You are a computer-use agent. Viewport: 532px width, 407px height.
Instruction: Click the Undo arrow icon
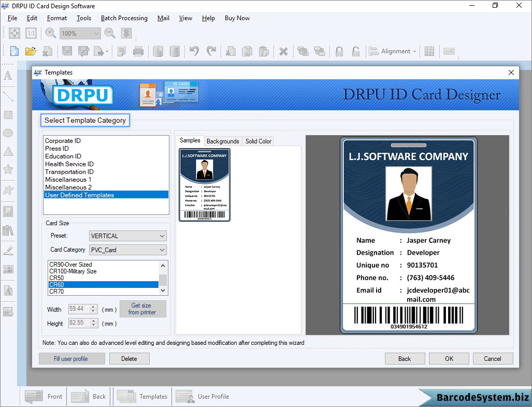194,51
